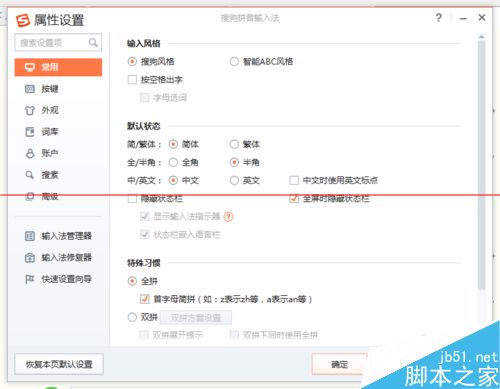This screenshot has width=500, height=389.
Task: Confirm settings with 确定
Action: pos(339,364)
